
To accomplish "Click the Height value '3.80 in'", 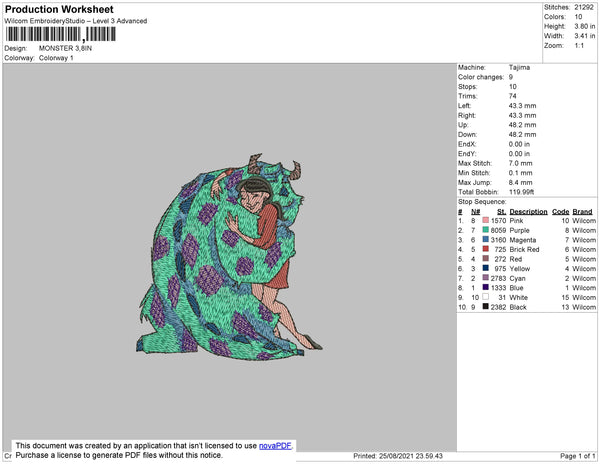I will (585, 26).
